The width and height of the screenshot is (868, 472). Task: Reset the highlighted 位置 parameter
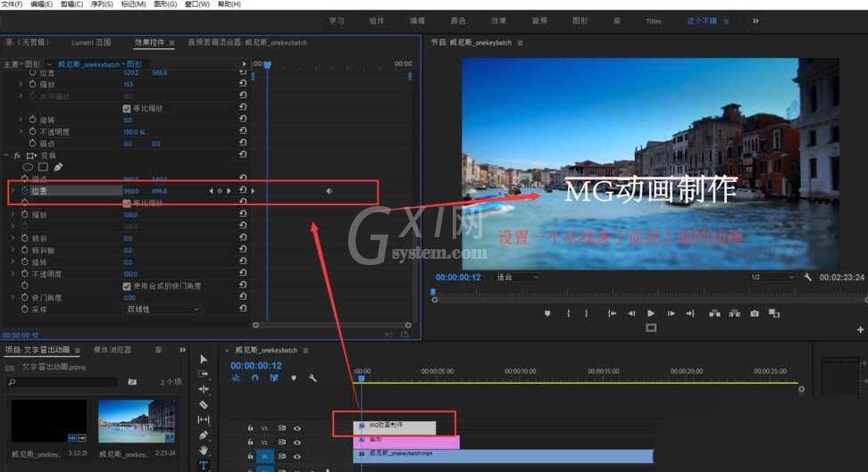(243, 190)
